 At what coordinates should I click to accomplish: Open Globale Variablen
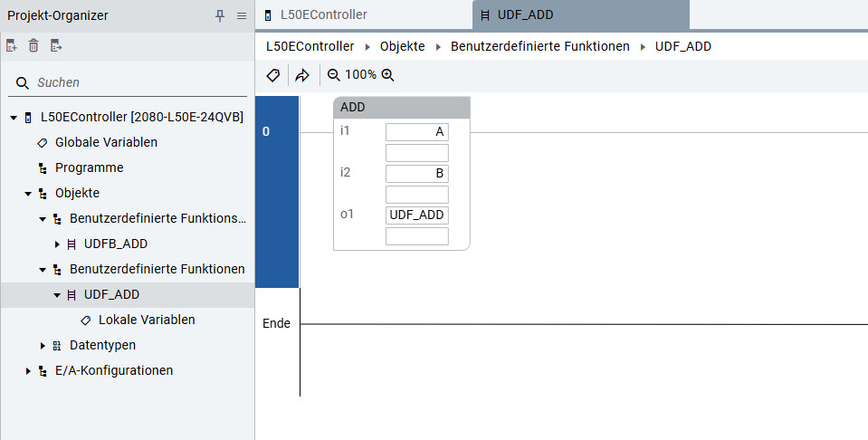106,142
